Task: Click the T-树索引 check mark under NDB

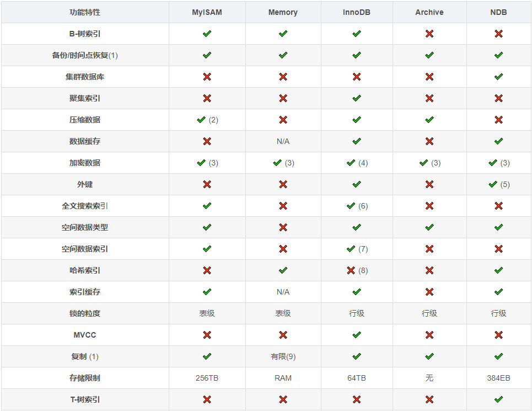Action: click(498, 399)
